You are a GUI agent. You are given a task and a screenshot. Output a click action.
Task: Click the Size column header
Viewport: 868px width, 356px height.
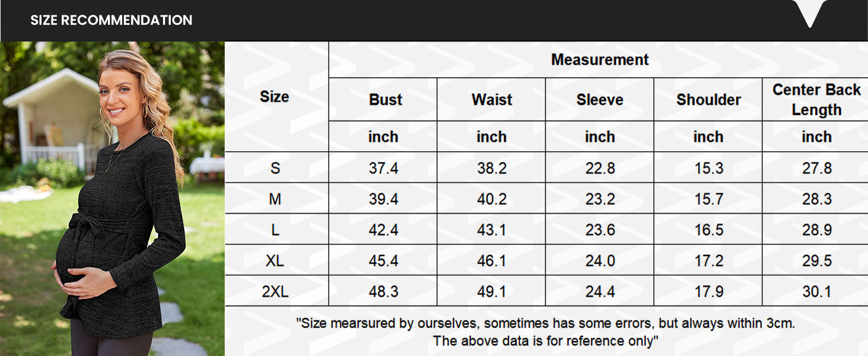pyautogui.click(x=275, y=97)
